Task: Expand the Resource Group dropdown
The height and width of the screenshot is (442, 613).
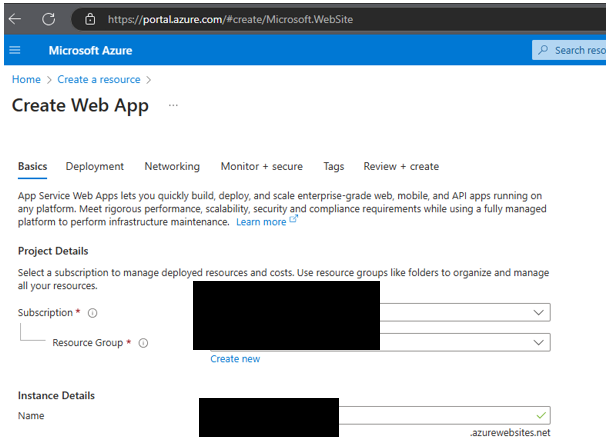Action: pos(538,343)
